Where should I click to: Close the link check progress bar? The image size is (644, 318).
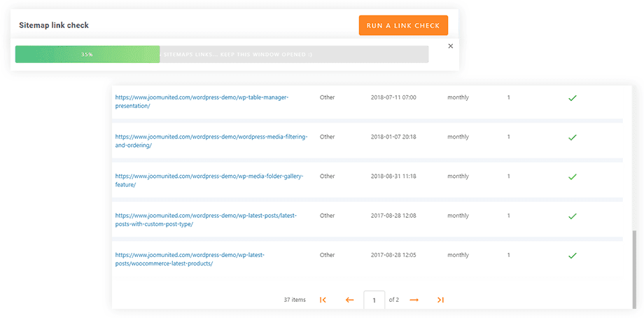click(450, 46)
